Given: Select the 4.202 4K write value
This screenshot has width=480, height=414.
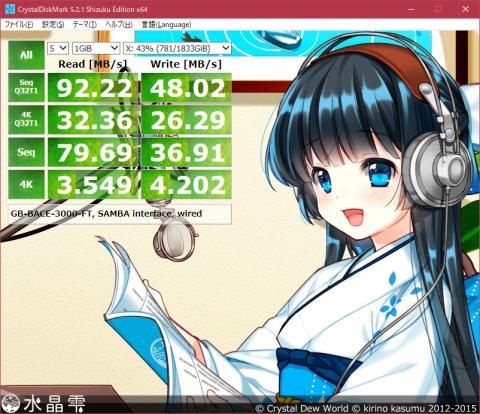Looking at the screenshot, I should [186, 185].
